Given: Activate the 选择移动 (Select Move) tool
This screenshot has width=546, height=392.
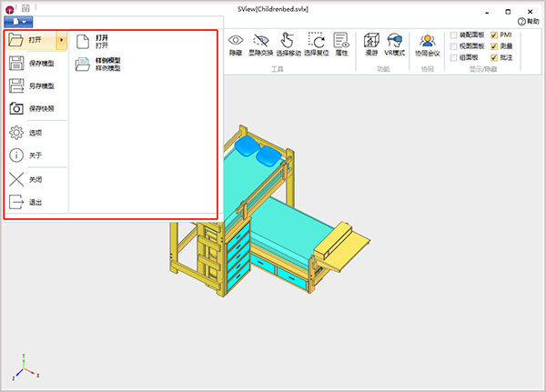Looking at the screenshot, I should pyautogui.click(x=288, y=42).
